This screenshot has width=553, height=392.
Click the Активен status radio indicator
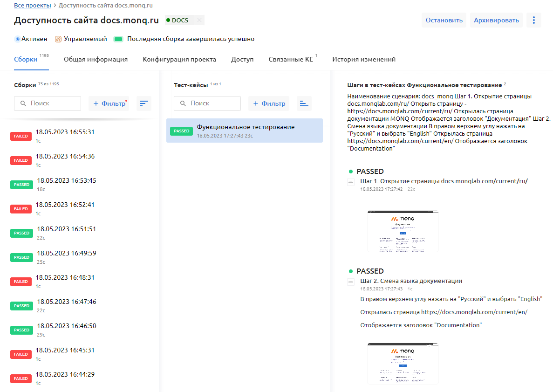pos(18,39)
